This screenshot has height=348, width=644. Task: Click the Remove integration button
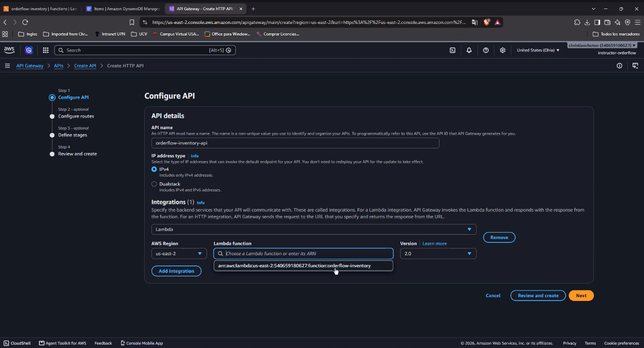click(499, 238)
